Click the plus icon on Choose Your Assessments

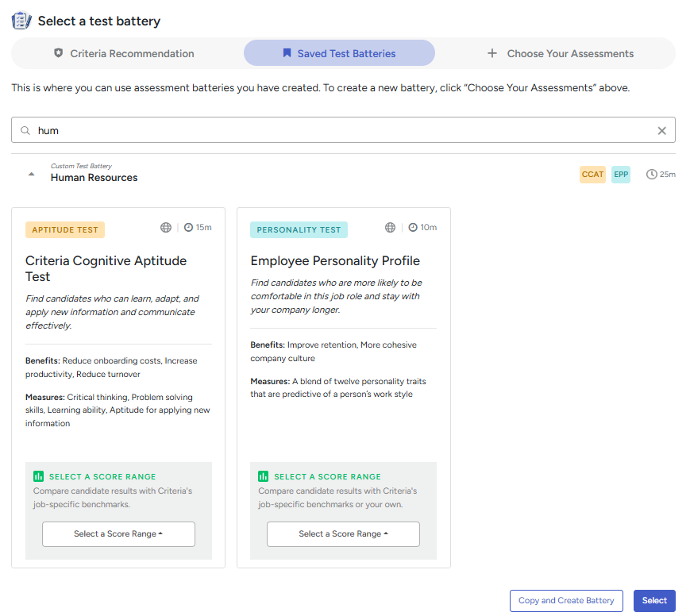(x=492, y=53)
